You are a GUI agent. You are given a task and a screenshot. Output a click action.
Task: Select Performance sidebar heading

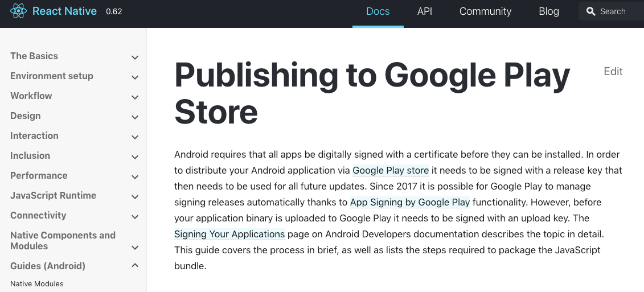[39, 175]
